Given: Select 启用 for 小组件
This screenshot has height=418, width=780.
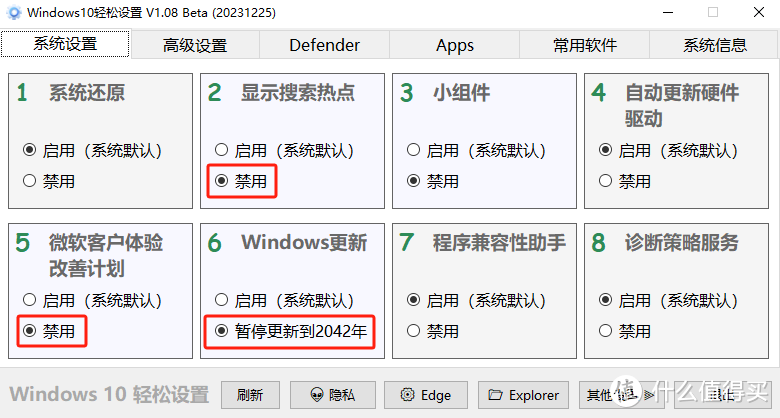Looking at the screenshot, I should tap(413, 150).
